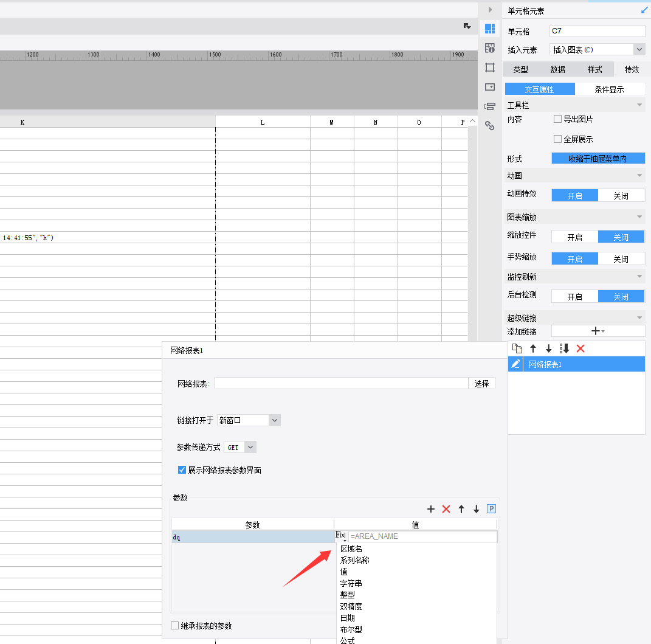Open the hyperlink chain icon in sidebar
Viewport: 651px width, 644px height.
click(x=490, y=126)
